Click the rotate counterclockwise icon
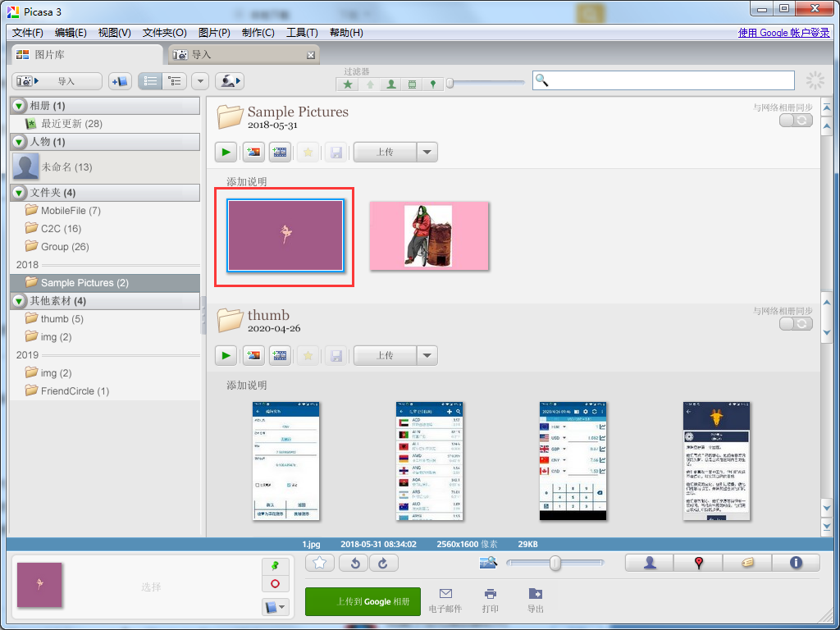The image size is (840, 630). (x=354, y=563)
